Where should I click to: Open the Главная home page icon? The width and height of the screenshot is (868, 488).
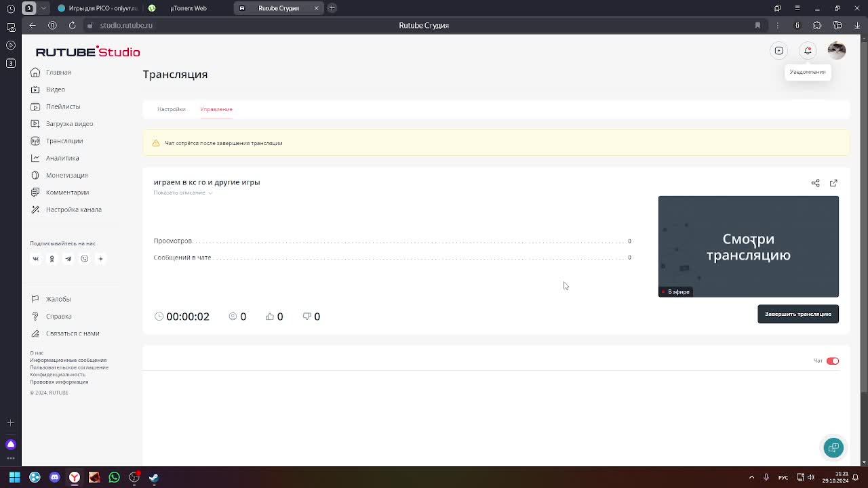(x=35, y=72)
